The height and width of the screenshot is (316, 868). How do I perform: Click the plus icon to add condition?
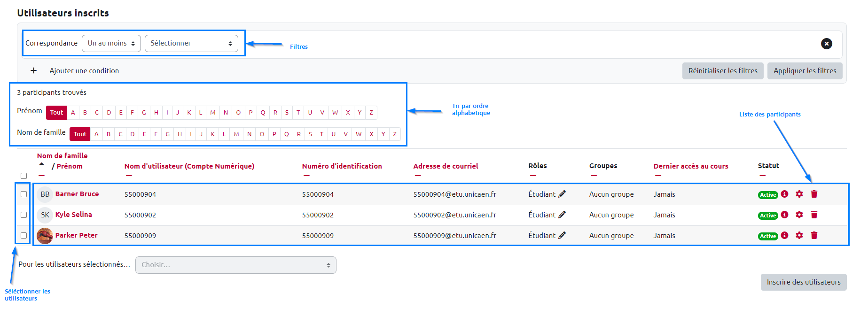point(33,70)
